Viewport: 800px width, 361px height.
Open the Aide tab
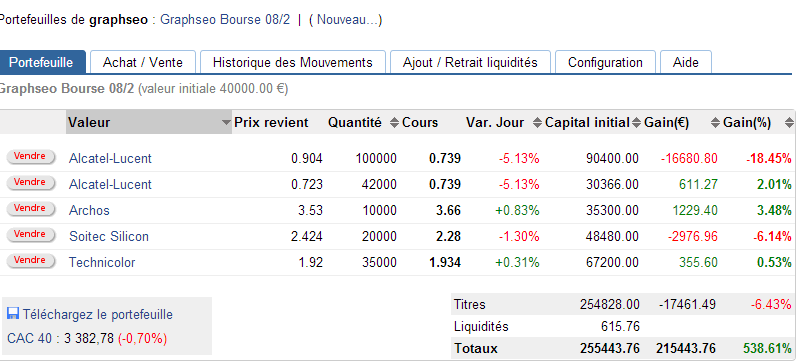pyautogui.click(x=686, y=63)
